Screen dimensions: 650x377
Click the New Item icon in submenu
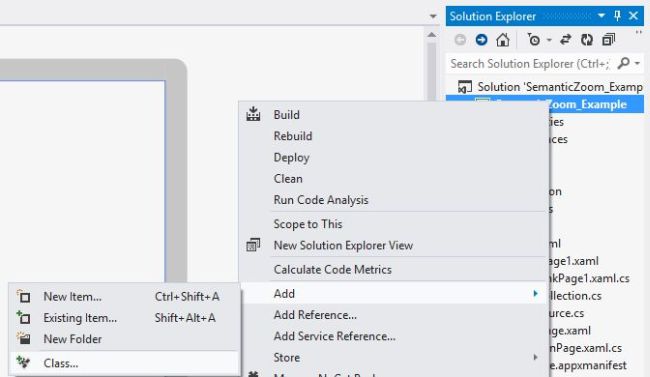pos(24,296)
